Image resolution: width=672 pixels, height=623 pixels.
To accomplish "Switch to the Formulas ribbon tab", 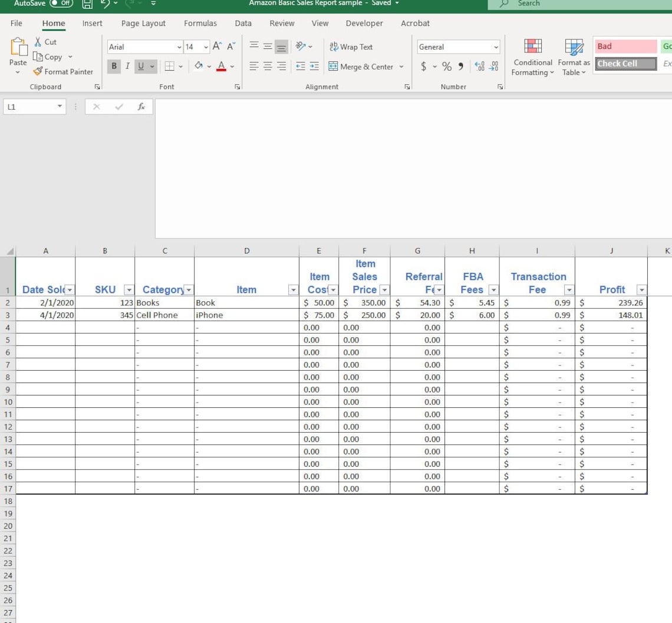I will [200, 24].
